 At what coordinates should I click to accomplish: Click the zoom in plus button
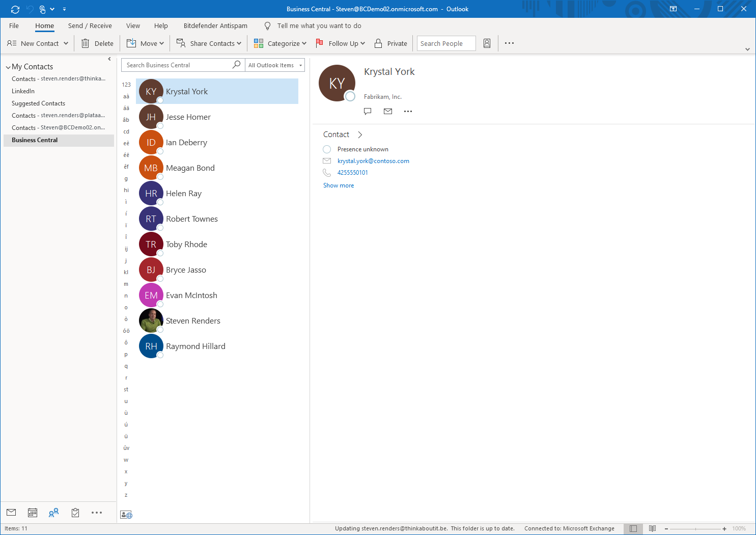724,528
